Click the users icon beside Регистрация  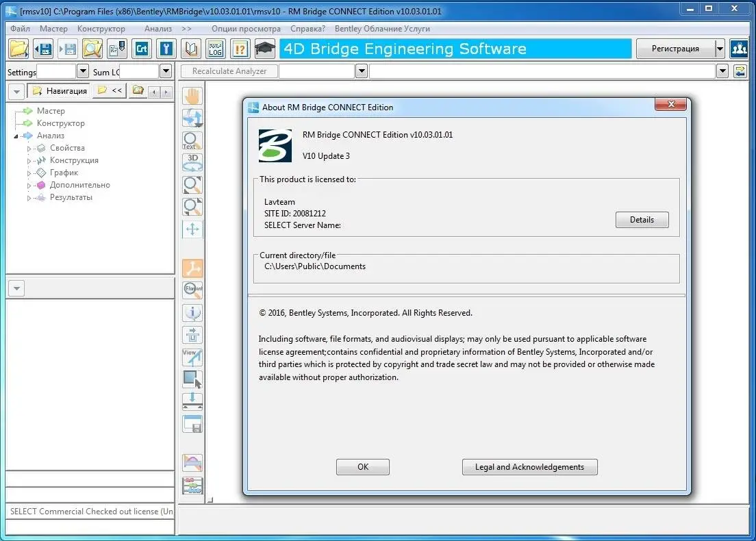(x=739, y=49)
